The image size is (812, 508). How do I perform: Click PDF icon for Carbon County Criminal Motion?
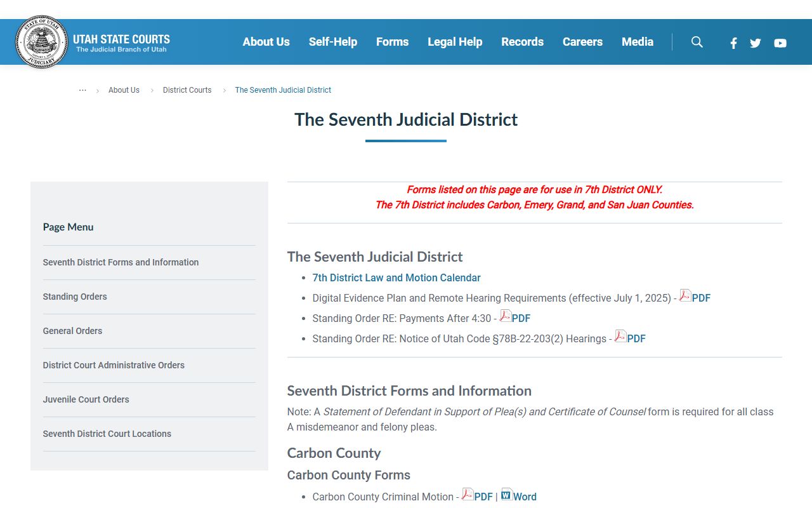pos(468,494)
